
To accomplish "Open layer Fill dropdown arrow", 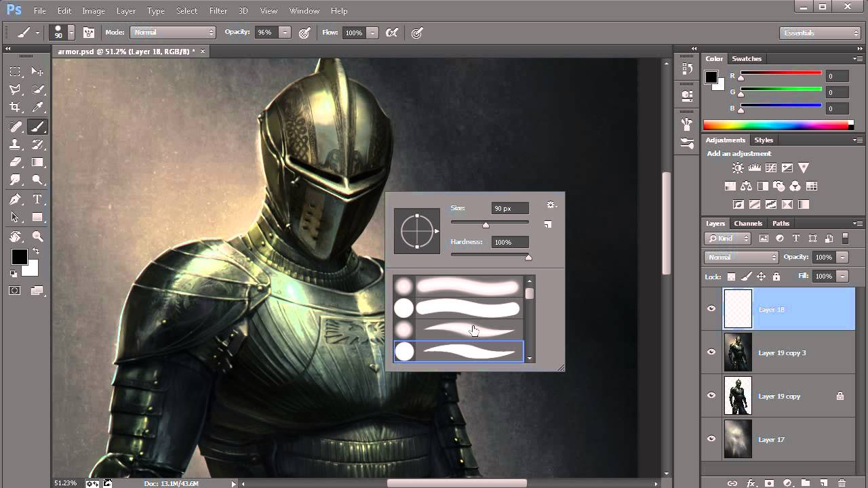I will pos(842,277).
